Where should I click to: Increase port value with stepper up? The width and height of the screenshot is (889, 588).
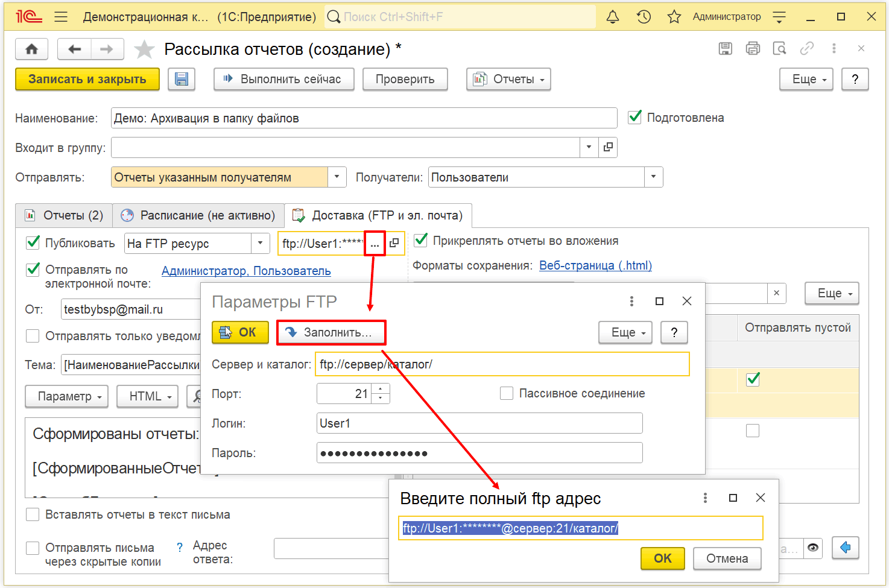[381, 389]
